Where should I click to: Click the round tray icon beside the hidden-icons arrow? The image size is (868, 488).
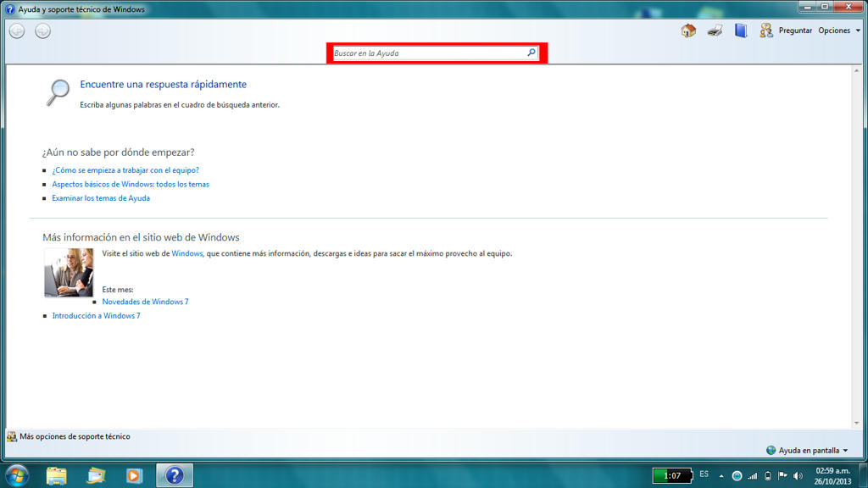(x=737, y=476)
